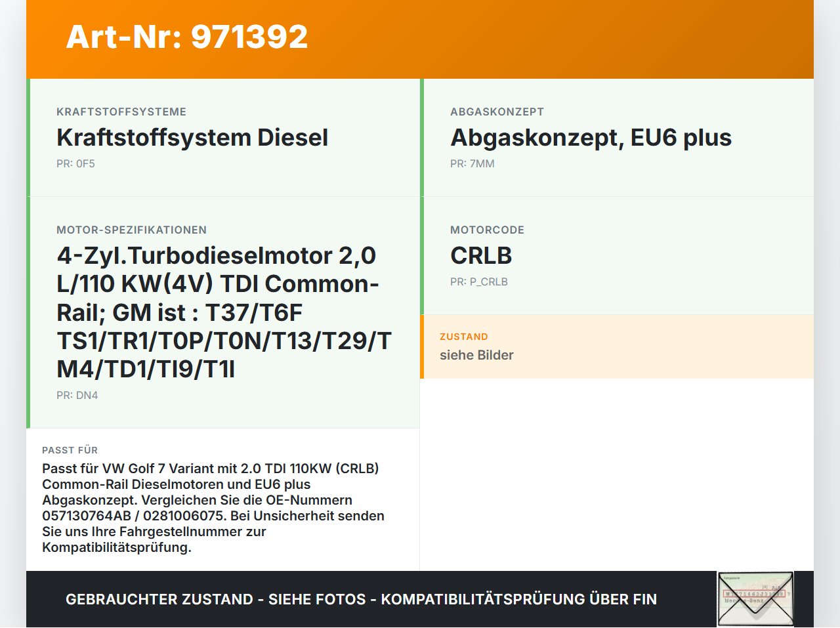840x628 pixels.
Task: Click the PR: 0F5 code text
Action: [76, 163]
